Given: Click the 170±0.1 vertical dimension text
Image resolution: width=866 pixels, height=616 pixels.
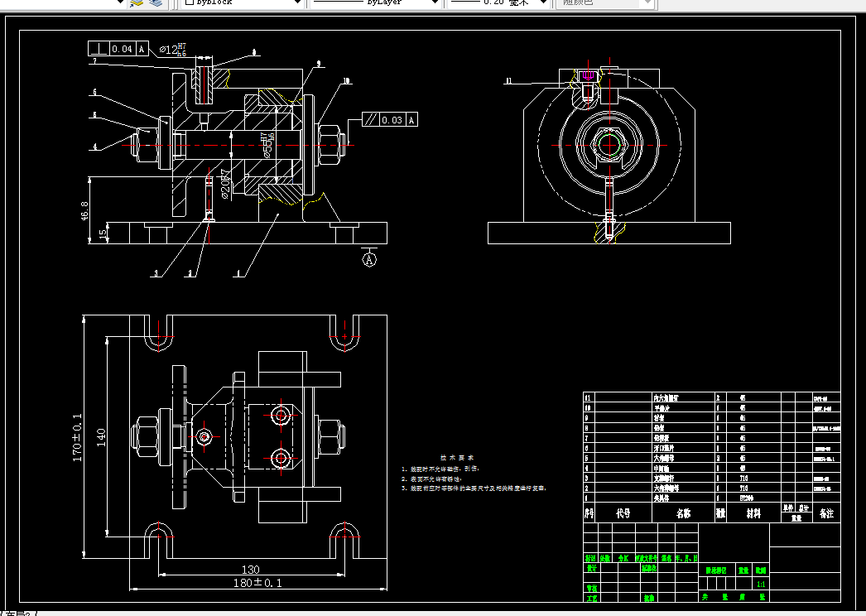Looking at the screenshot, I should 77,437.
